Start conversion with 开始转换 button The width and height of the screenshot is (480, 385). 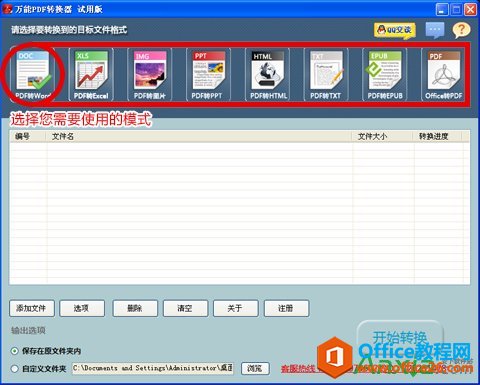pos(400,338)
